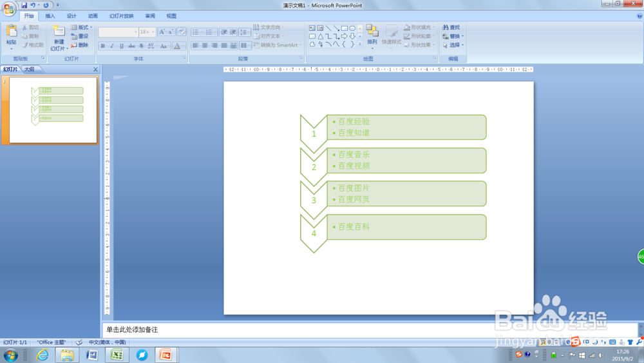
Task: Select slide 1 thumbnail
Action: coord(53,110)
